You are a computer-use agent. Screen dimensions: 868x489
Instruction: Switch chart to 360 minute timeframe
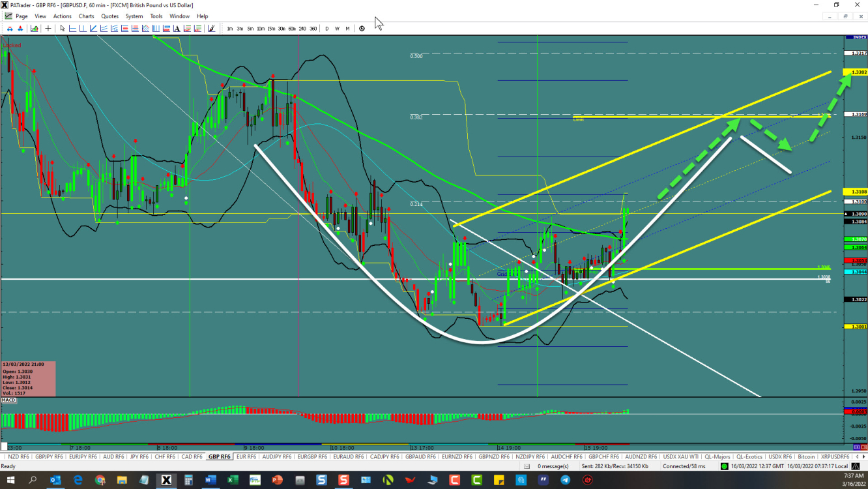tap(313, 29)
